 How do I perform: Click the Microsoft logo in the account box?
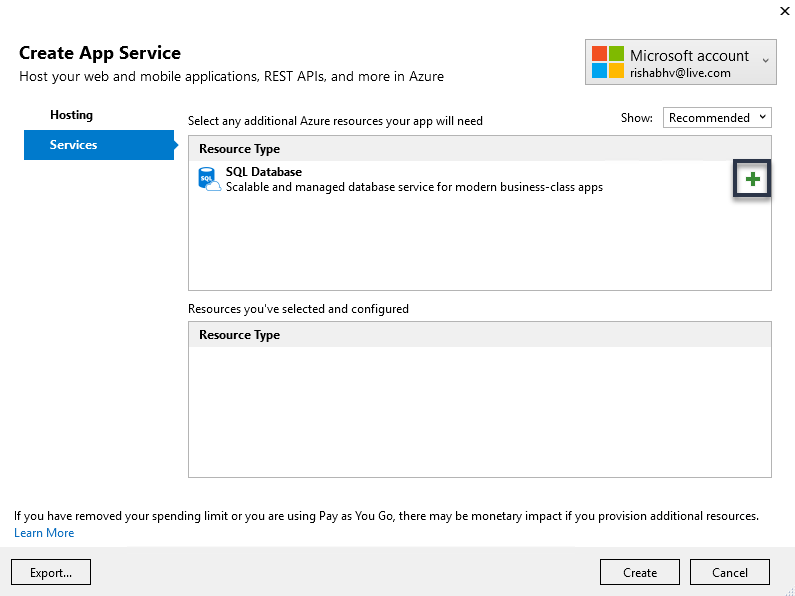pyautogui.click(x=607, y=62)
